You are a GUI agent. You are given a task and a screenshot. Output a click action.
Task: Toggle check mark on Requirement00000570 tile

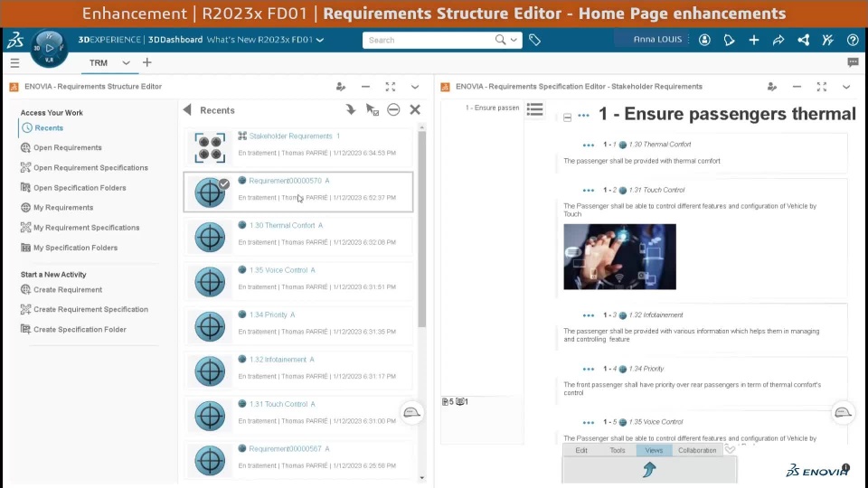(223, 183)
